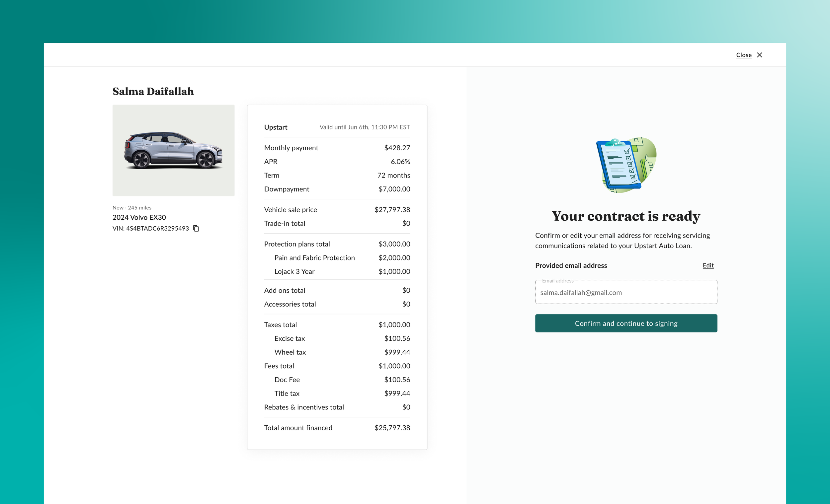Click the Upstart lender name
The height and width of the screenshot is (504, 830).
point(276,127)
